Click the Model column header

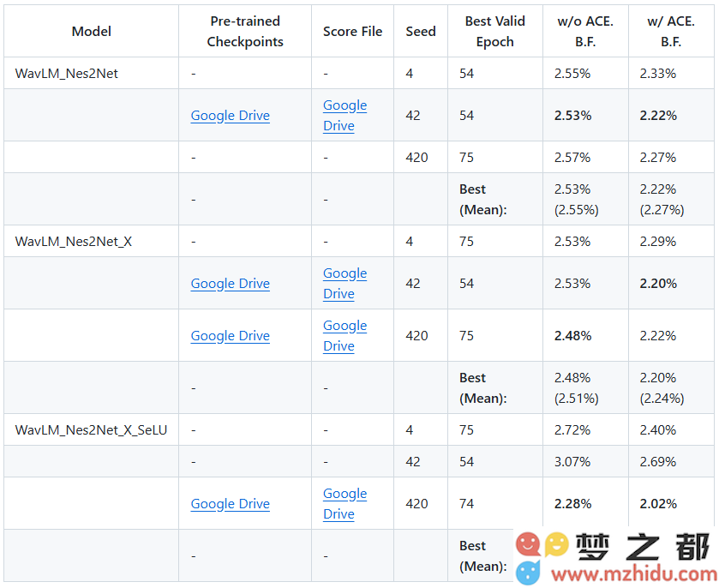point(91,31)
